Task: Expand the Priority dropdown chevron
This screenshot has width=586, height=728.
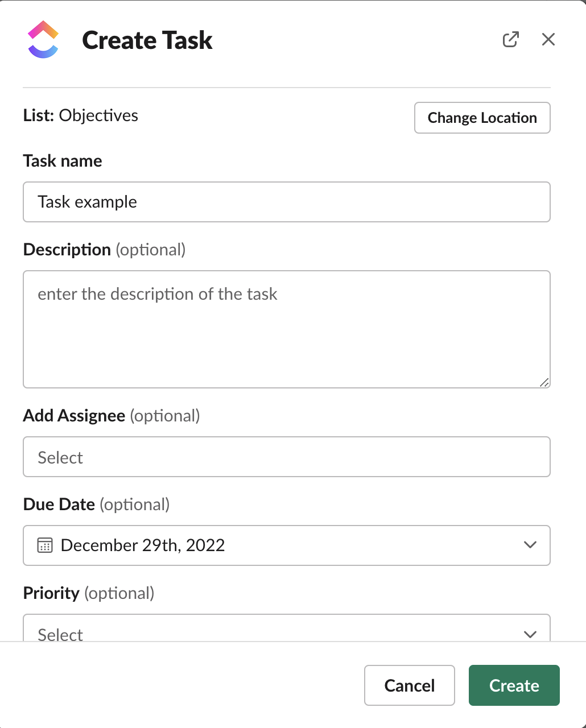Action: point(530,634)
